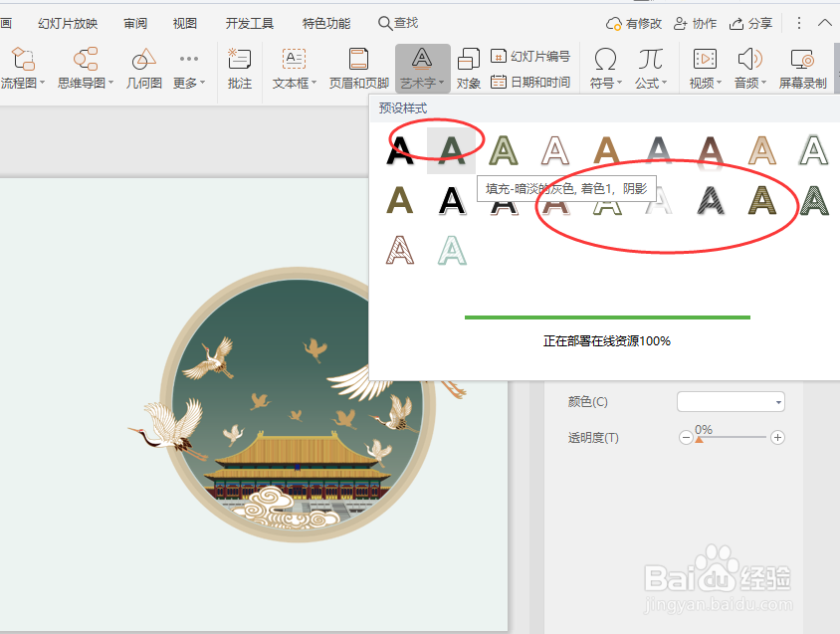Open the 颜色(C) color dropdown
Viewport: 840px width, 634px height.
[x=731, y=402]
